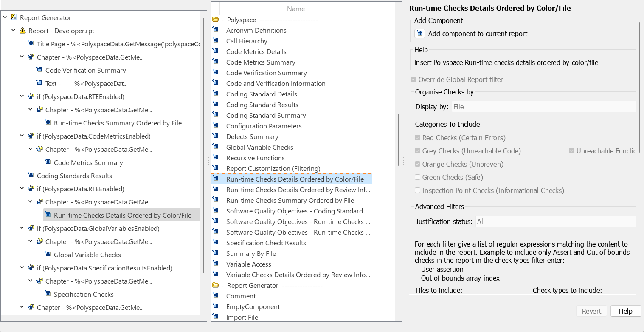Select Coding Standards Results in the report tree
The width and height of the screenshot is (644, 332).
pos(74,176)
